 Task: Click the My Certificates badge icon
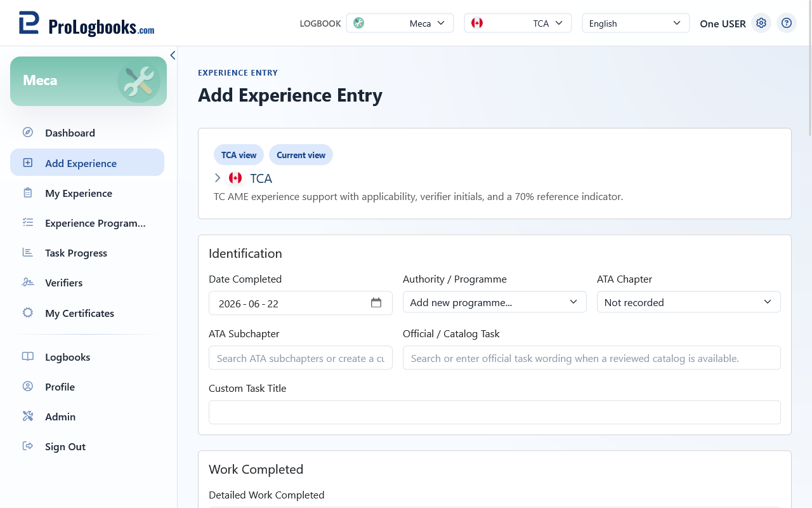(x=28, y=313)
